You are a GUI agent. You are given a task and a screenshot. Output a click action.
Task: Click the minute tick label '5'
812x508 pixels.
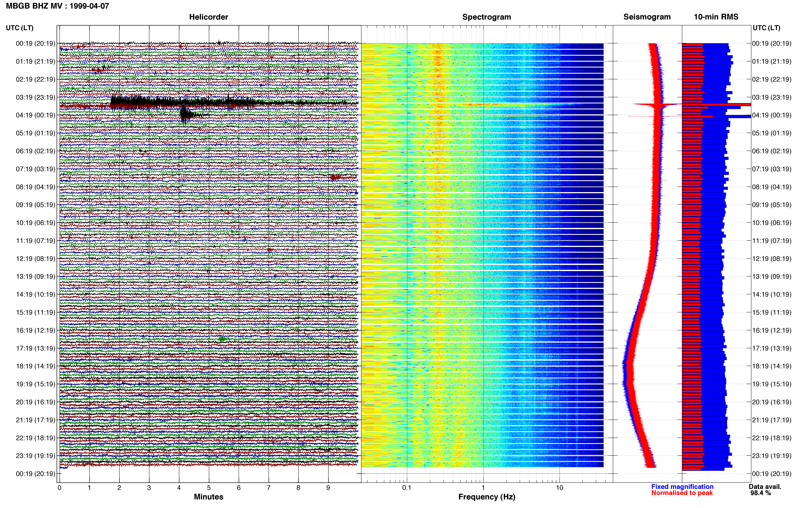[x=209, y=488]
